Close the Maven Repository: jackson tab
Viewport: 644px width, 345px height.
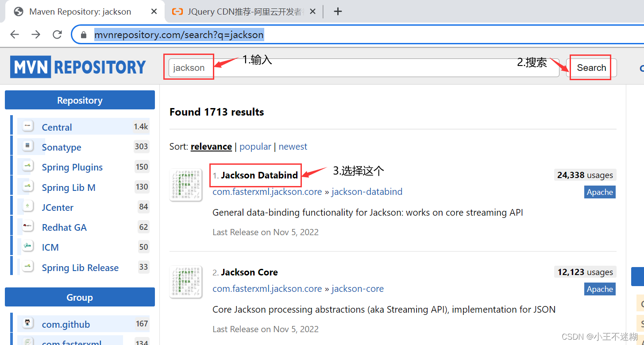[x=154, y=12]
